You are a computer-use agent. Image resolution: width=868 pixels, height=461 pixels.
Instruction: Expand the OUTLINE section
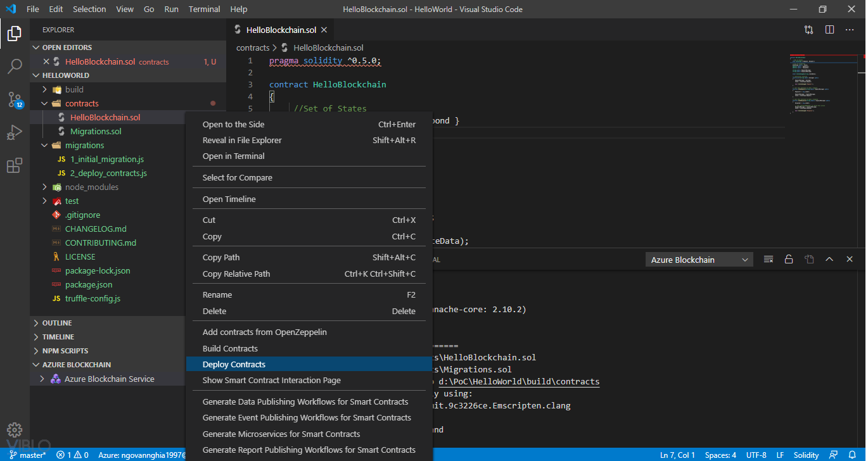(x=57, y=323)
